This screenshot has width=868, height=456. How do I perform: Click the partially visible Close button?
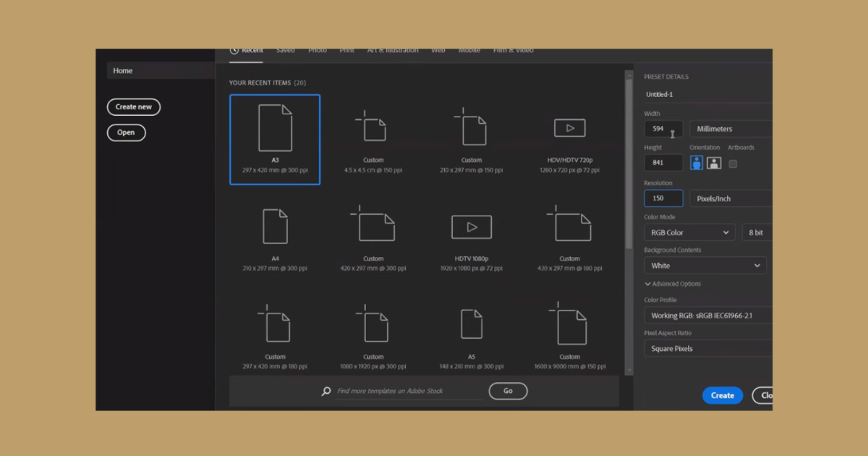[762, 395]
